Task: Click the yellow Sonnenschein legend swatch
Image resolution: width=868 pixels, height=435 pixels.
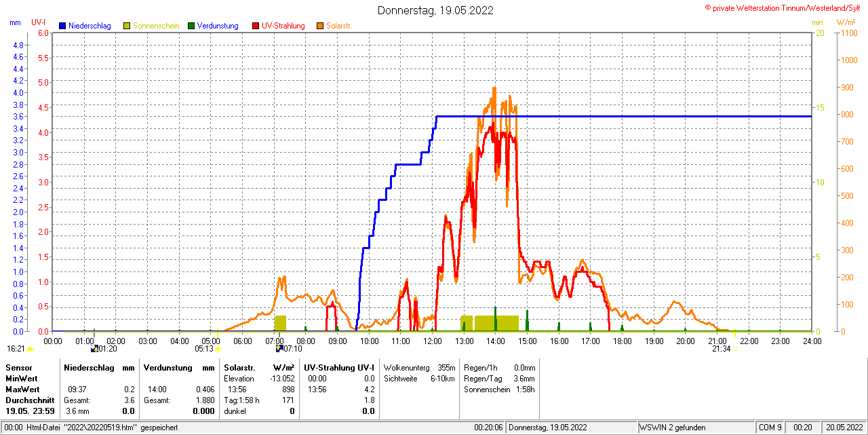Action: [x=127, y=26]
